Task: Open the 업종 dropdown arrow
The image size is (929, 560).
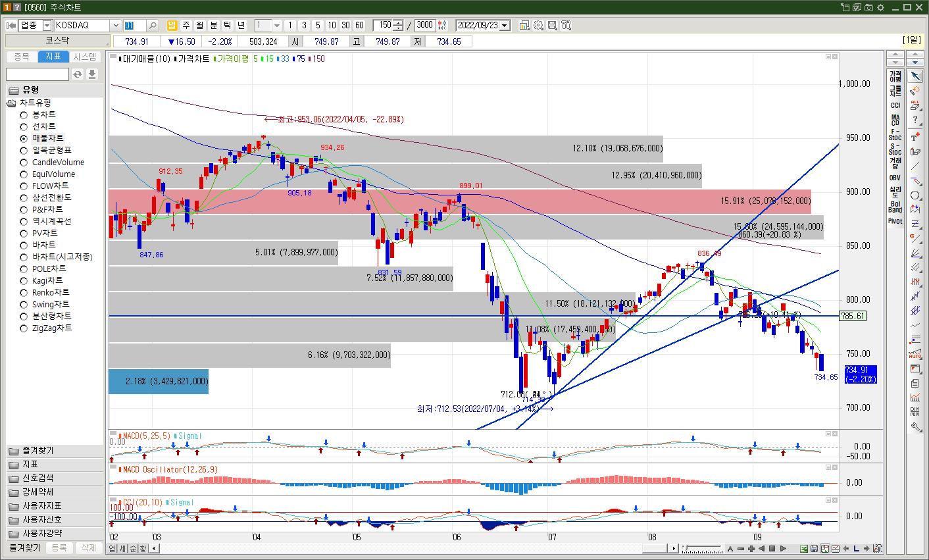Action: click(47, 26)
